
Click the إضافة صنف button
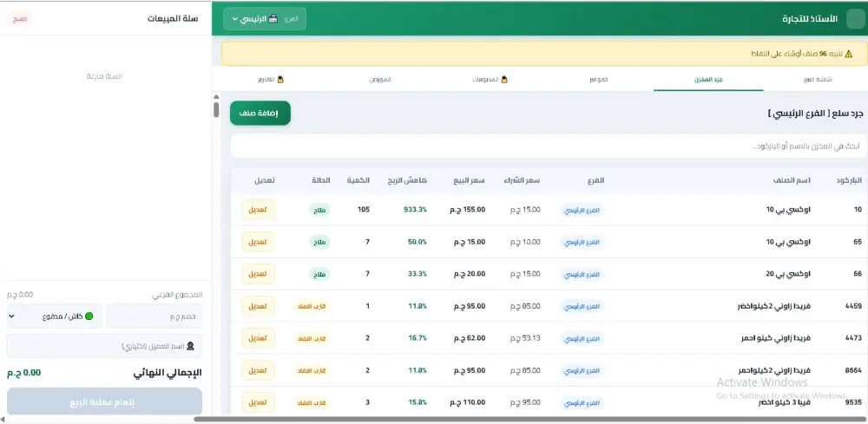(260, 113)
